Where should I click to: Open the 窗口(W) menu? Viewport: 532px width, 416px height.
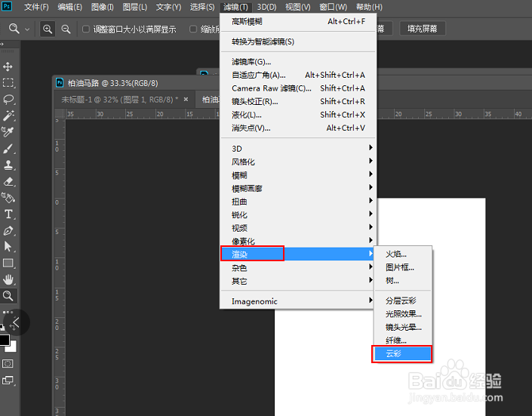[x=334, y=7]
